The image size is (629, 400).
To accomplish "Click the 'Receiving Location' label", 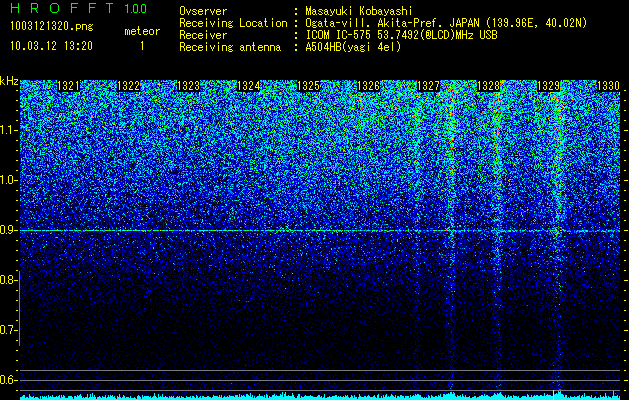I will point(233,23).
